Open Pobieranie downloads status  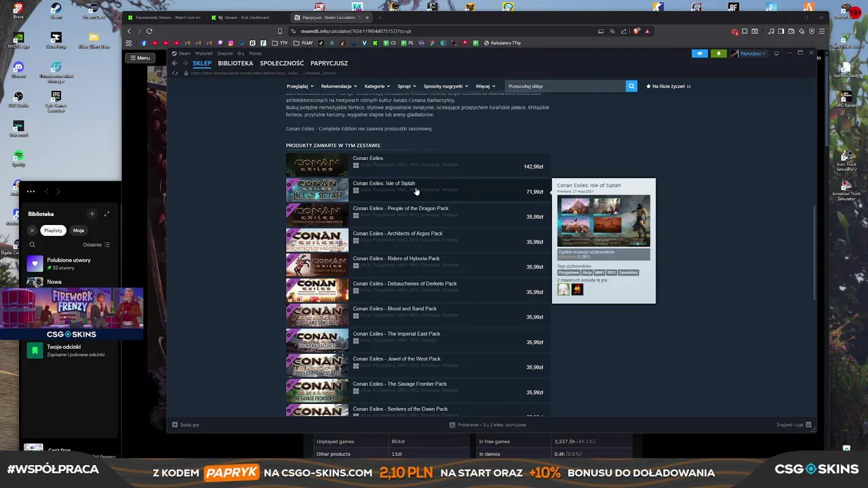[488, 425]
